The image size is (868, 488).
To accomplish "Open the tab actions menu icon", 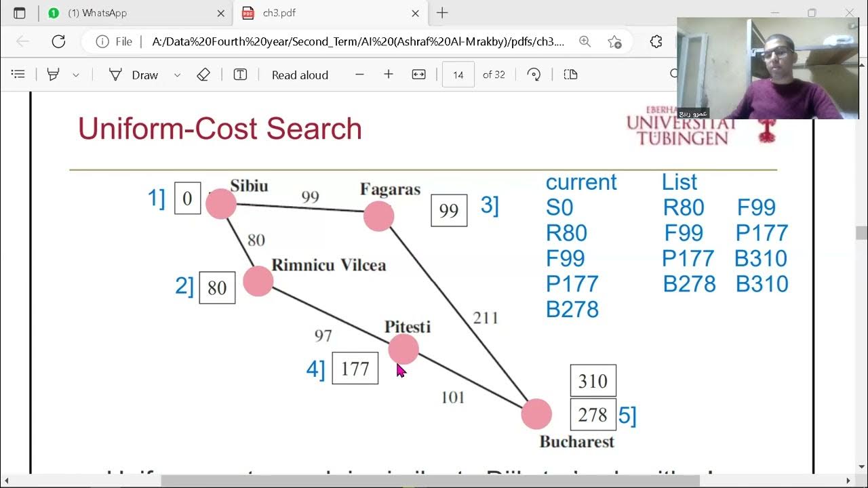I will click(x=19, y=13).
